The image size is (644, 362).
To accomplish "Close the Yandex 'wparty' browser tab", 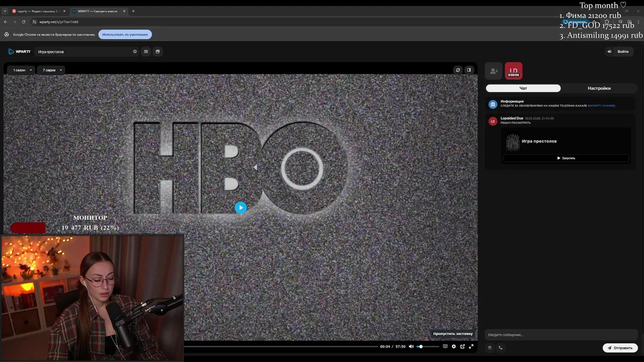I will pyautogui.click(x=64, y=11).
